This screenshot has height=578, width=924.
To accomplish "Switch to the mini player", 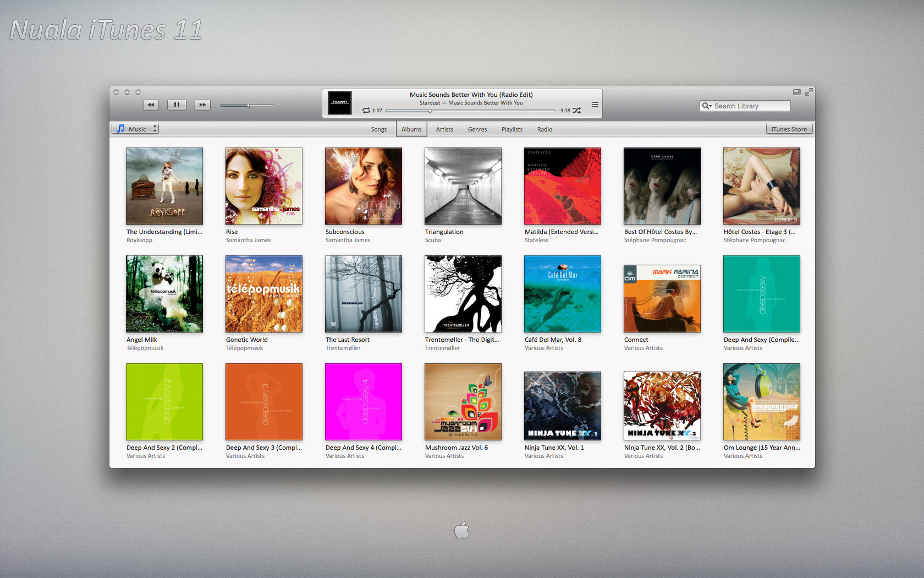I will click(x=796, y=92).
